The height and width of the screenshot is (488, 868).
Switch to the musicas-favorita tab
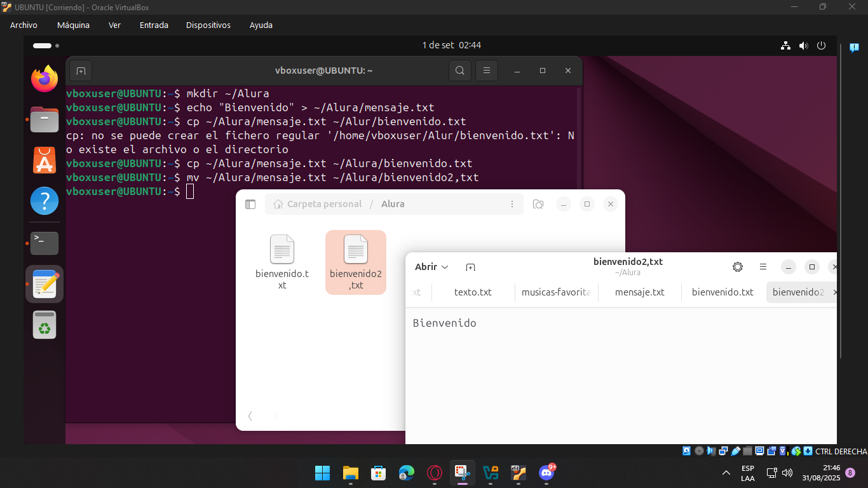coord(556,292)
